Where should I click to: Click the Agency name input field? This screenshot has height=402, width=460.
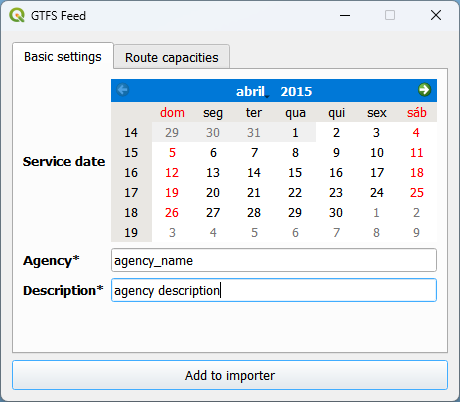click(x=274, y=260)
